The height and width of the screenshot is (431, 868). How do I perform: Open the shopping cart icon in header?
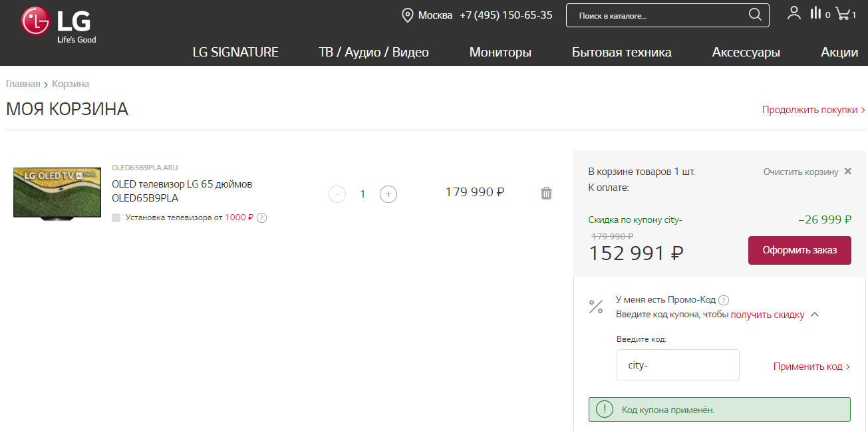843,13
